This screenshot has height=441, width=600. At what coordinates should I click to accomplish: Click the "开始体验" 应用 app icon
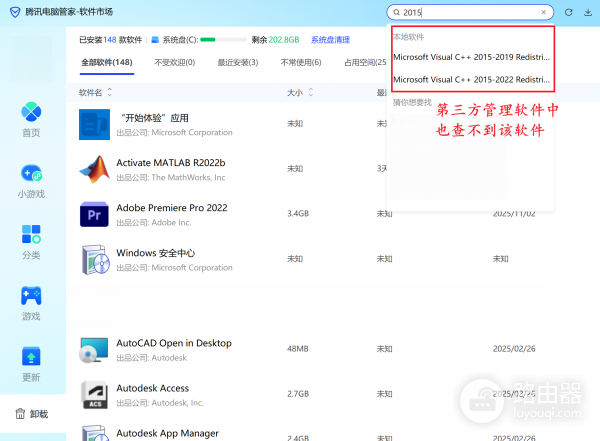click(x=95, y=124)
